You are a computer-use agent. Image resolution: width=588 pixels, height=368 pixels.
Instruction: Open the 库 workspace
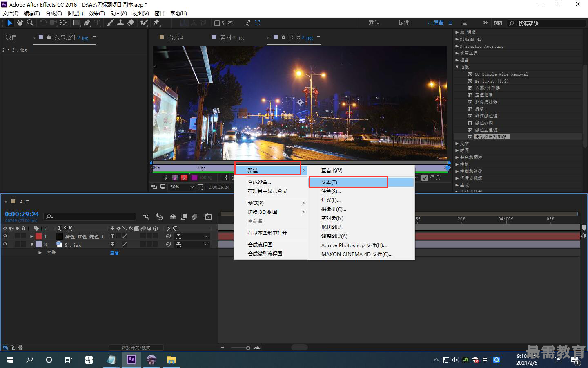(465, 23)
